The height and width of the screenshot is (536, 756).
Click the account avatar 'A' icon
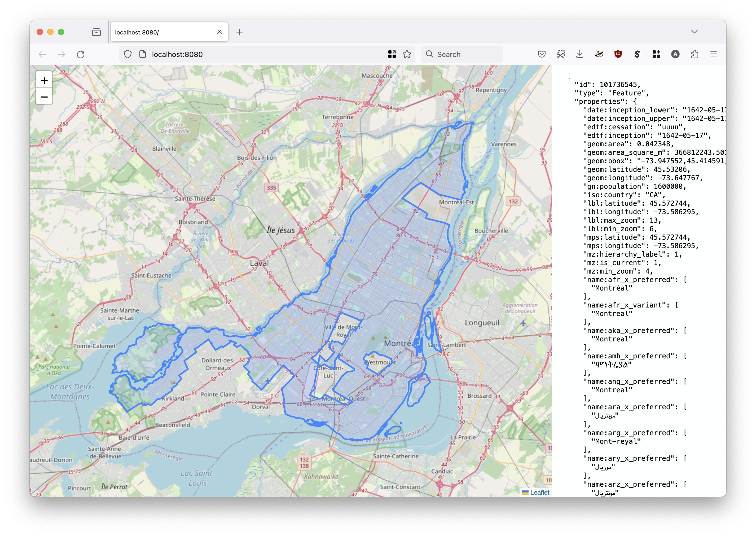[x=675, y=54]
